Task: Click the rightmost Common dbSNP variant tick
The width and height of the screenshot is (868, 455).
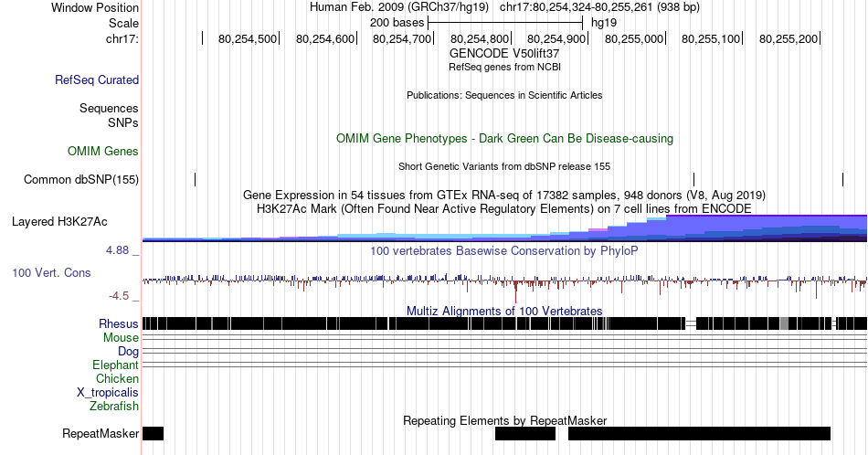Action: pyautogui.click(x=843, y=179)
